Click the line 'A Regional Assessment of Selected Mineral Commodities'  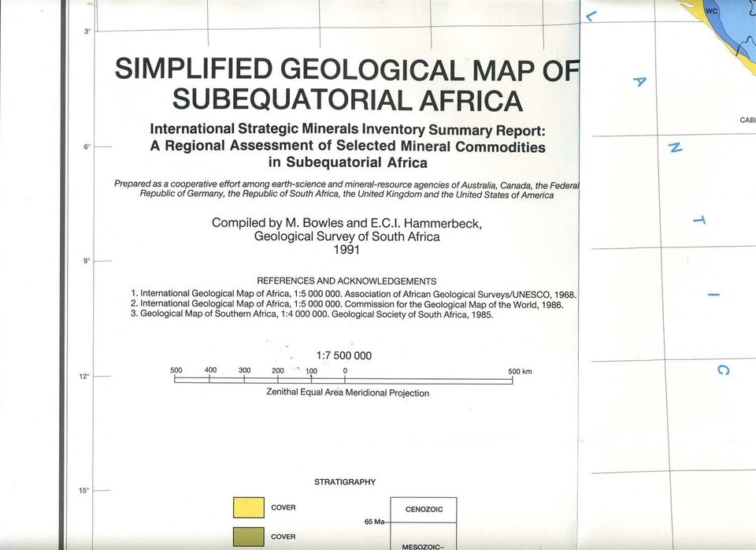347,146
